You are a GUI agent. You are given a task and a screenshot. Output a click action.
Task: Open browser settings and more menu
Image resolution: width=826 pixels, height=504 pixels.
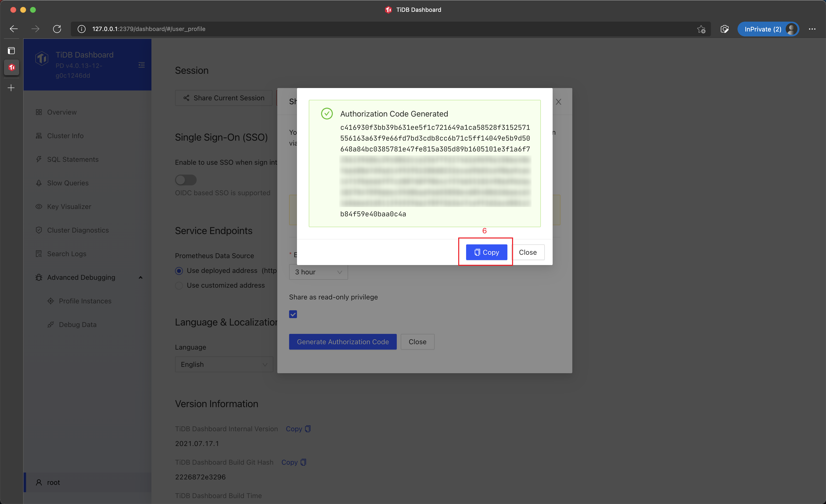812,29
